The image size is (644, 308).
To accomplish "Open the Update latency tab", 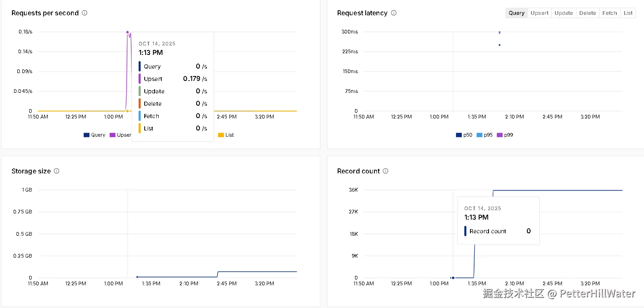I will 564,13.
